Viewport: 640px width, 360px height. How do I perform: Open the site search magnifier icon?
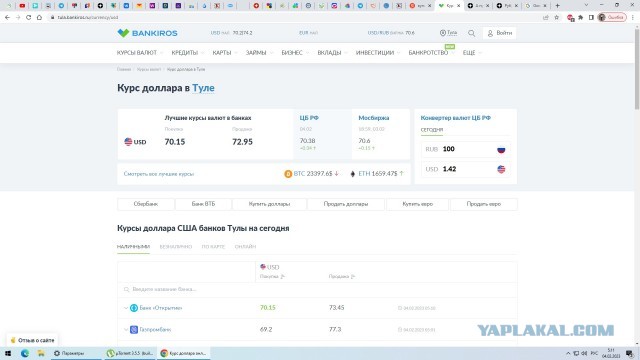click(471, 33)
